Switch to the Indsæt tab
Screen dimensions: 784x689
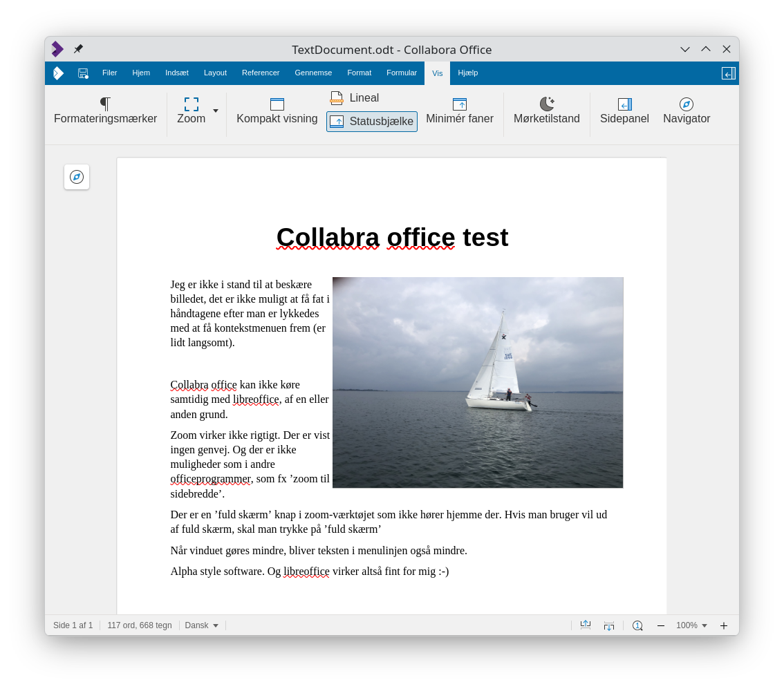[176, 73]
